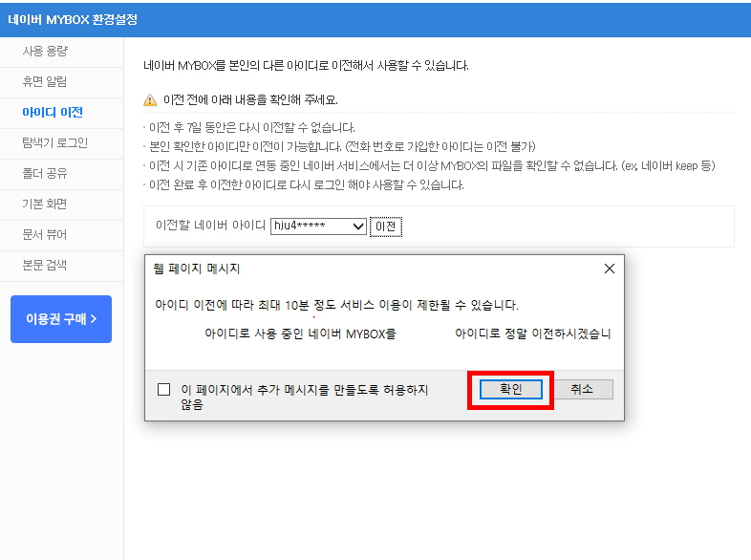The image size is (751, 560).
Task: Click the 네이버 keep notice line
Action: point(432,165)
